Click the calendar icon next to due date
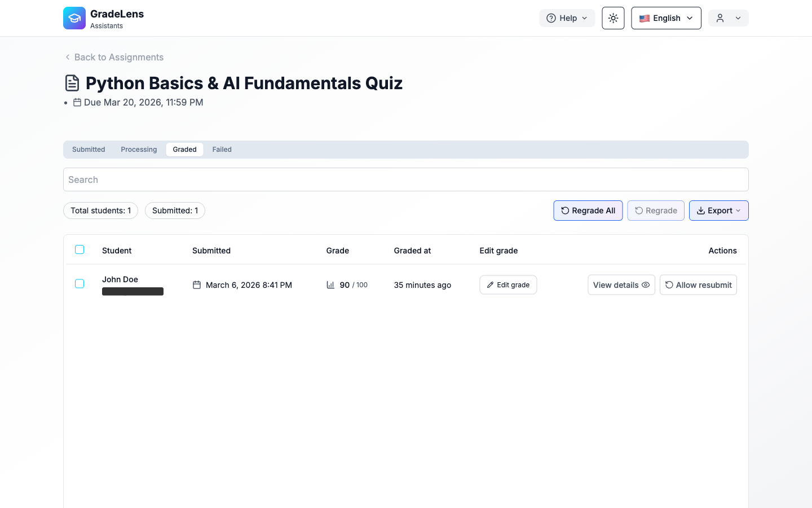812x508 pixels. pos(77,102)
